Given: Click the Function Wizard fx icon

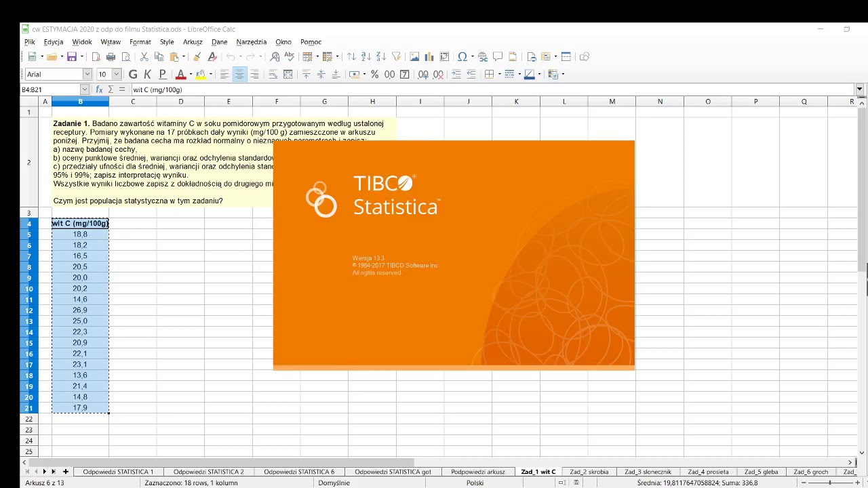Looking at the screenshot, I should pyautogui.click(x=100, y=89).
